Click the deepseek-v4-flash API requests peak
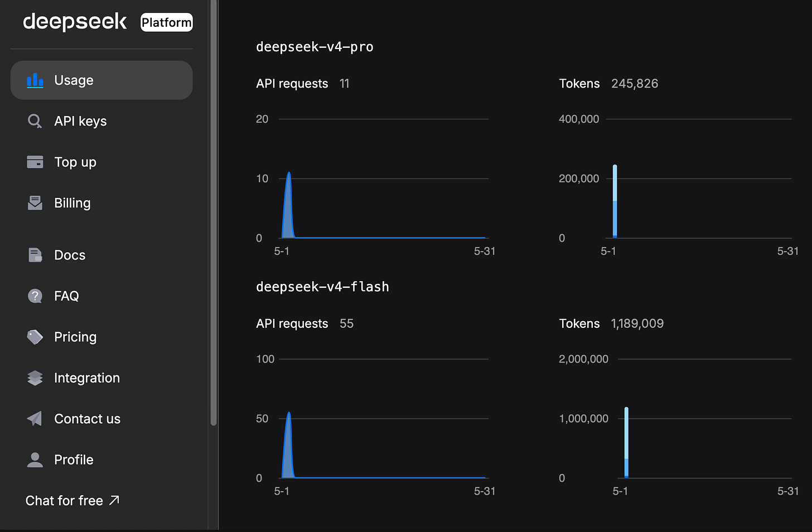812x532 pixels. [289, 414]
